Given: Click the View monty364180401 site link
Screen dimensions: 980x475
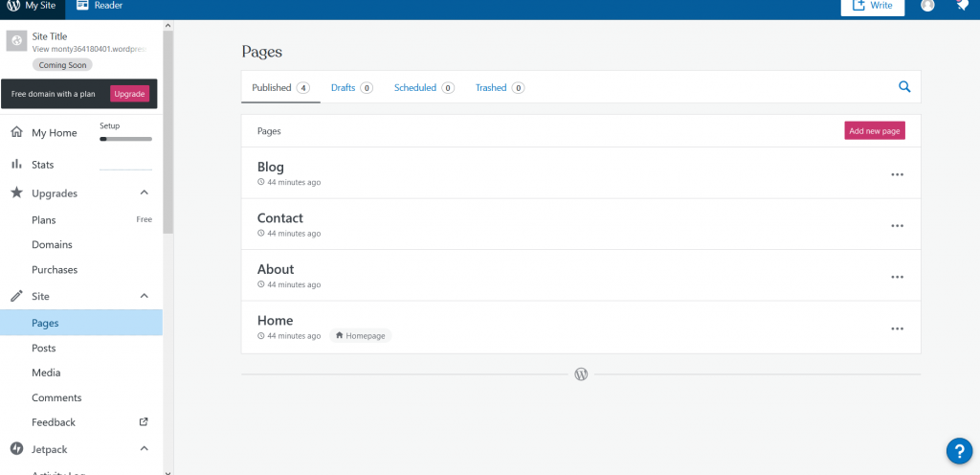Looking at the screenshot, I should [x=89, y=48].
